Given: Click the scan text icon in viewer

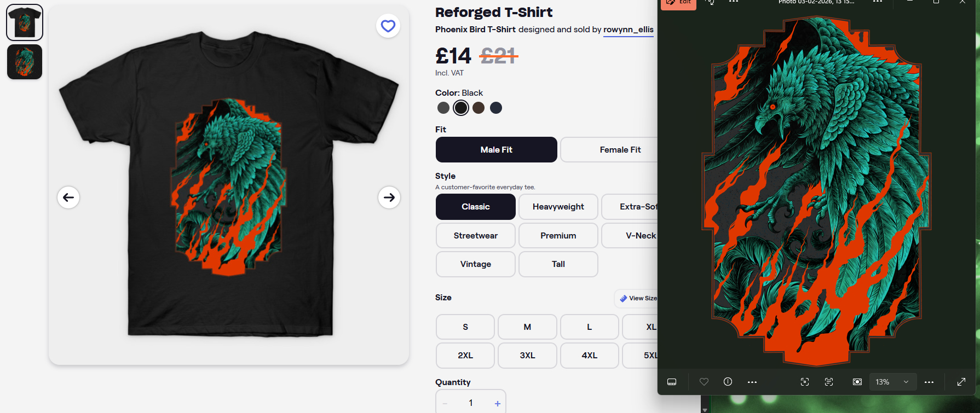Looking at the screenshot, I should coord(829,382).
